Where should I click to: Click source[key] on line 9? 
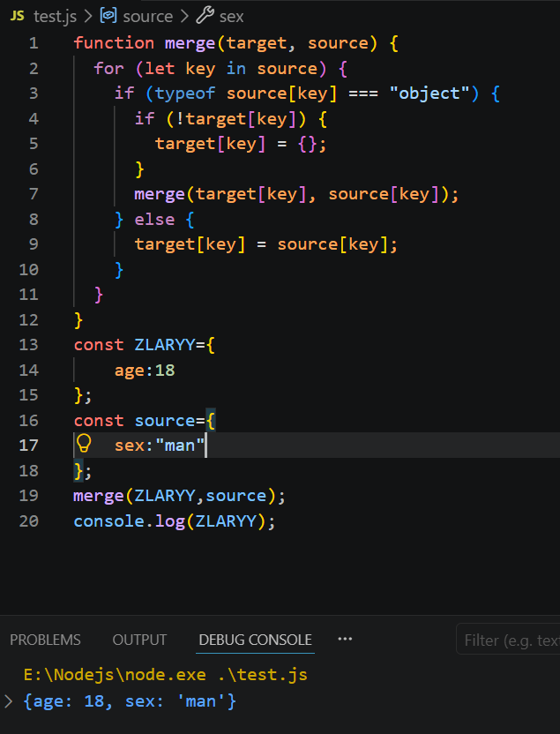pos(332,244)
